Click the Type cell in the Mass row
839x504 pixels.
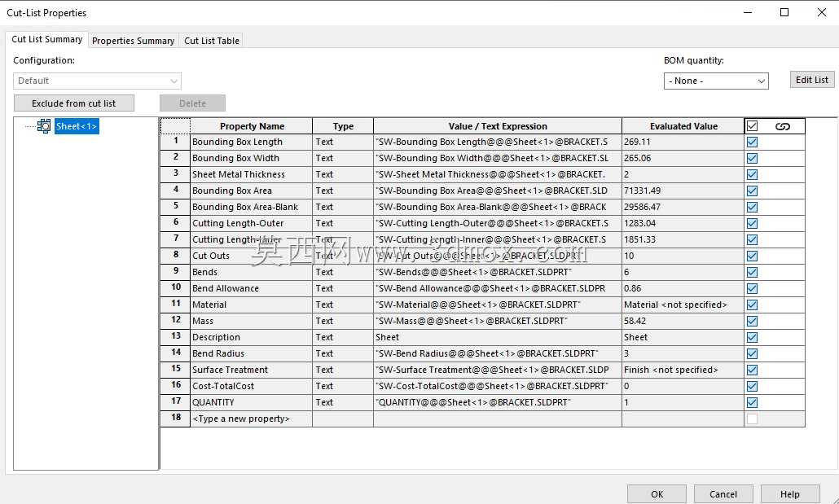[343, 321]
